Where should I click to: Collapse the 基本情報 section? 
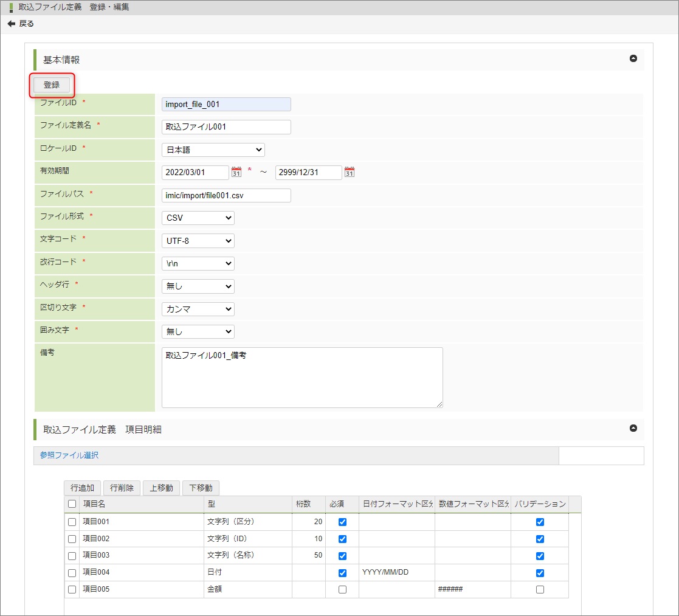[633, 59]
